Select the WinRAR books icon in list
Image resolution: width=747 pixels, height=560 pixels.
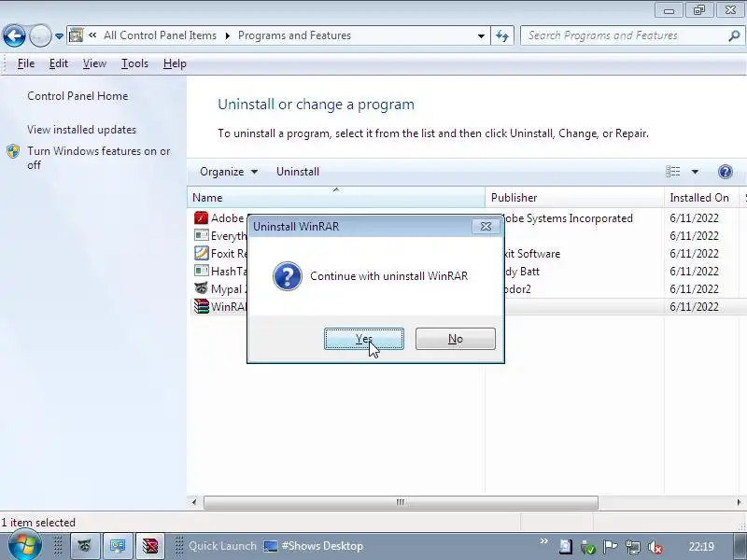201,306
